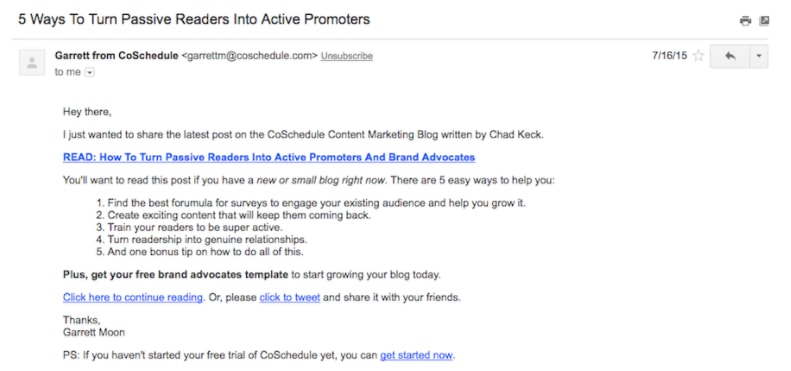Click the "Garrett Moon" signature
791x371 pixels.
pos(94,332)
